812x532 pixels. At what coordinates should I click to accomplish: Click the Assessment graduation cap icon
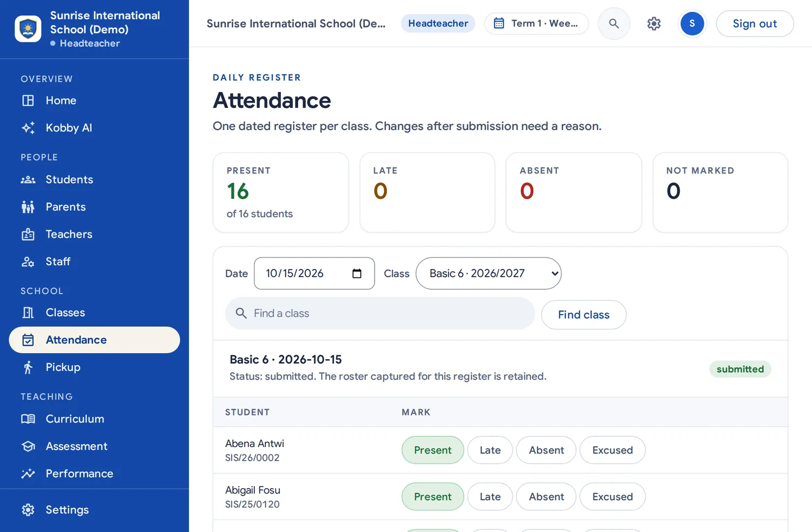click(x=28, y=446)
